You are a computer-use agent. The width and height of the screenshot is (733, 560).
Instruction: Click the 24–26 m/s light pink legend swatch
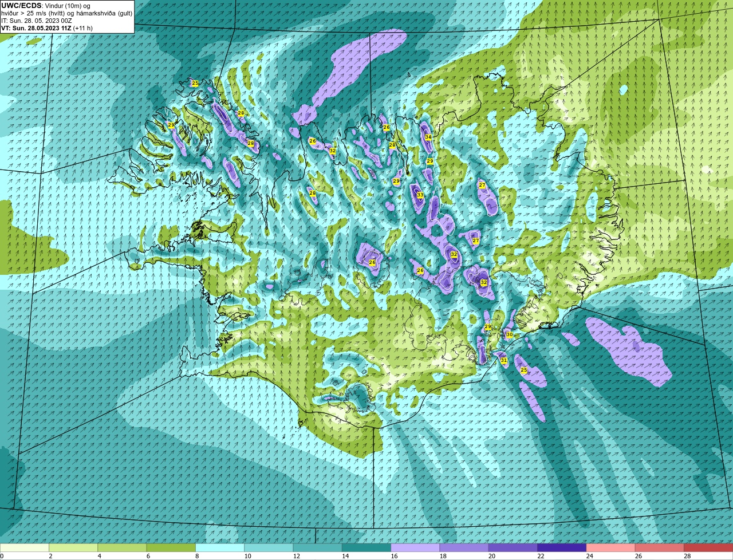click(610, 547)
